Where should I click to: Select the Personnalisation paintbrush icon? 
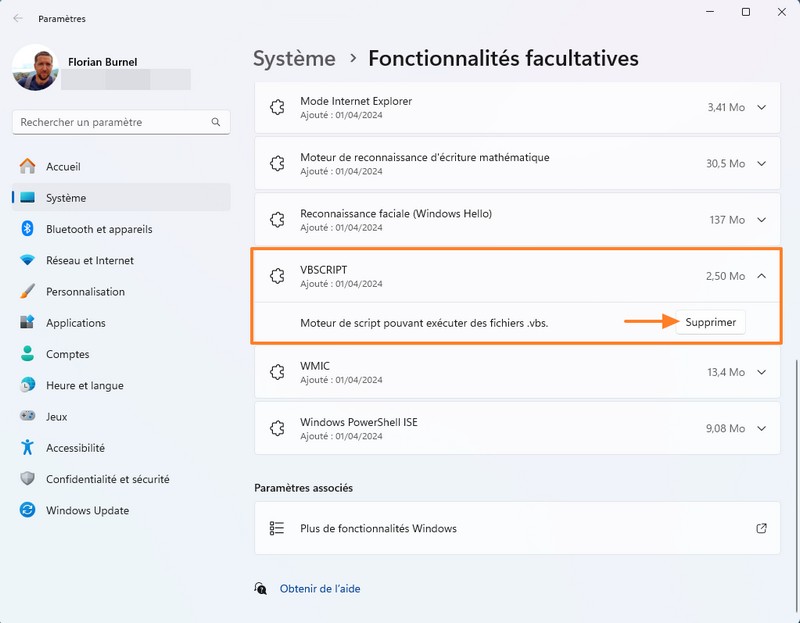click(x=27, y=292)
